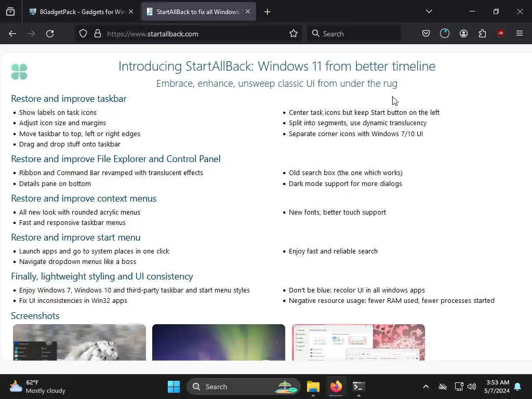
Task: Open the OneDrive tray icon
Action: click(443, 387)
